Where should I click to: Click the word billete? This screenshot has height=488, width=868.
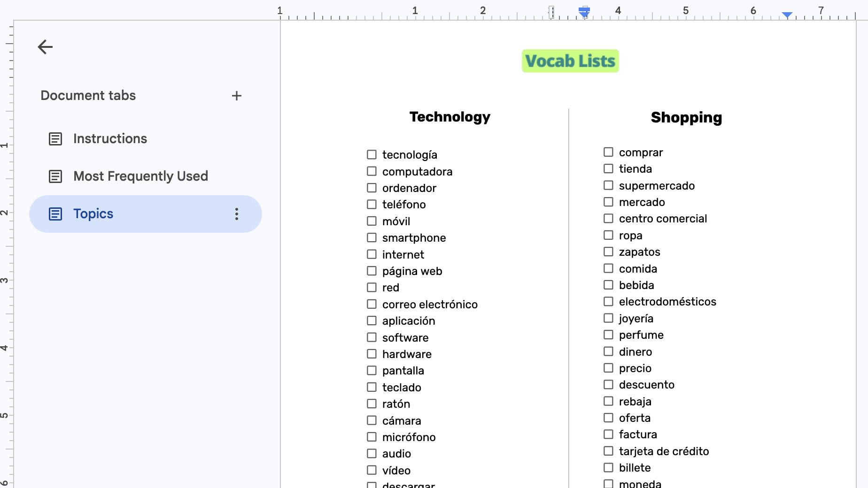pyautogui.click(x=635, y=468)
